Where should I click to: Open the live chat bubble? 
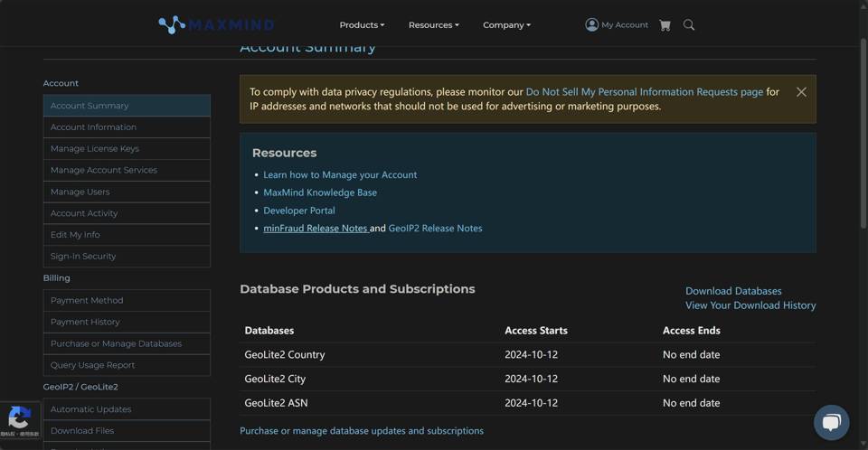click(831, 422)
